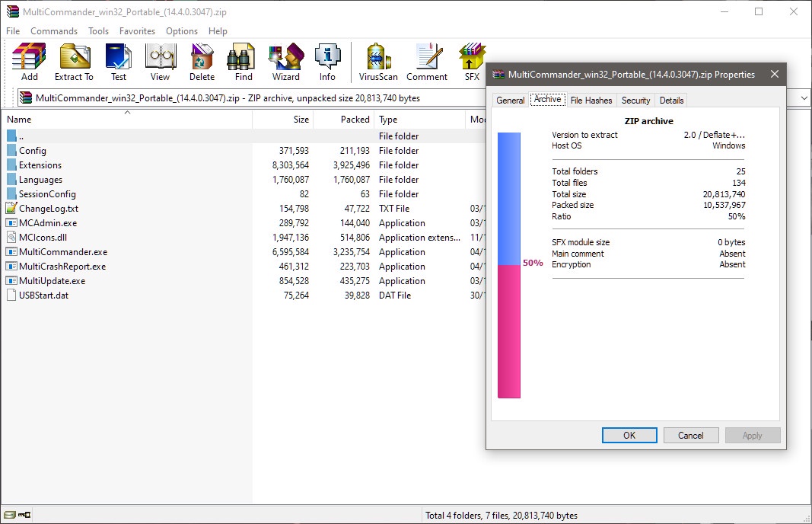Select the ChangeLog.txt file name

coord(49,209)
